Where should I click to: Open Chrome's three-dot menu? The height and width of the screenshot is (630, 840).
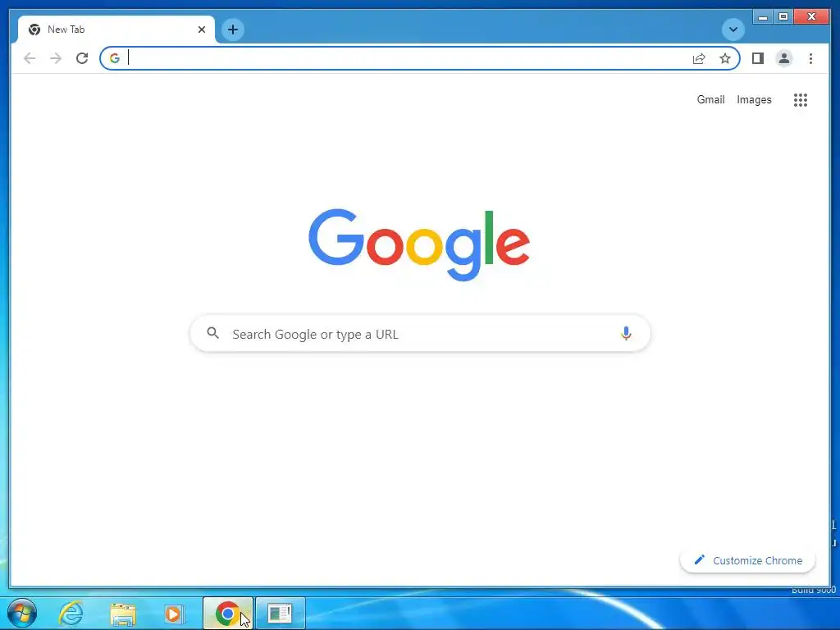click(x=810, y=58)
